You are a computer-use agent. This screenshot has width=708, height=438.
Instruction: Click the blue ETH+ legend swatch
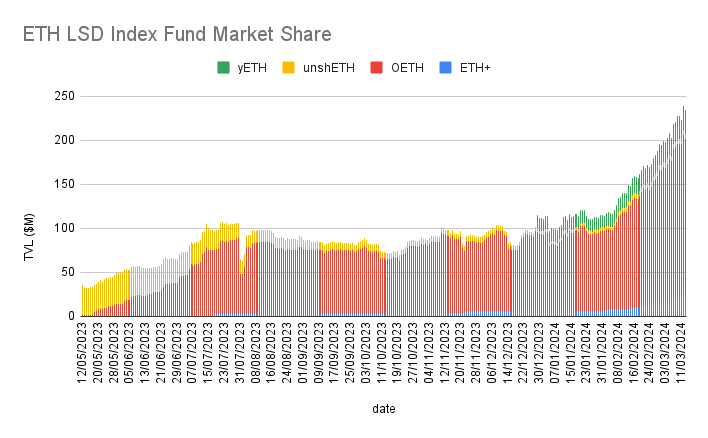click(448, 68)
